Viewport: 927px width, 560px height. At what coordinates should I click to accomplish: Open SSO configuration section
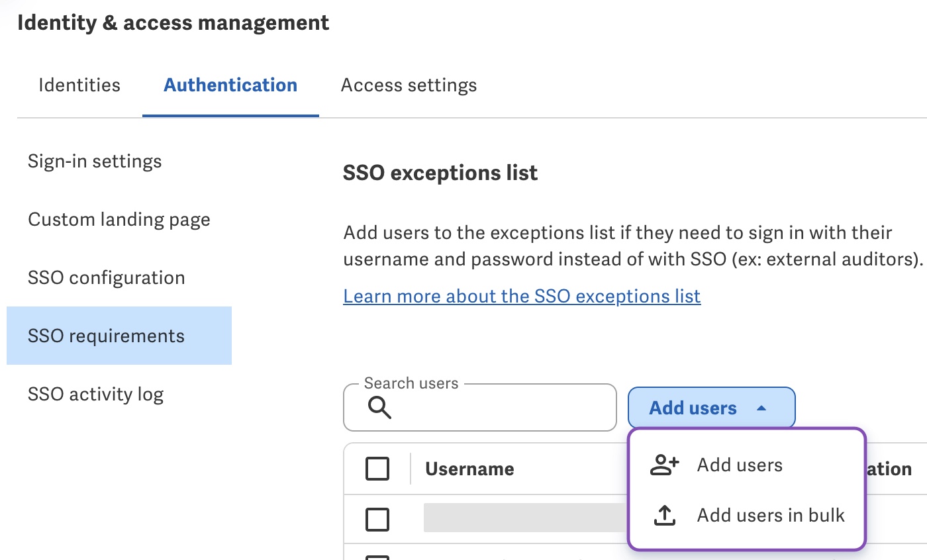(x=107, y=278)
